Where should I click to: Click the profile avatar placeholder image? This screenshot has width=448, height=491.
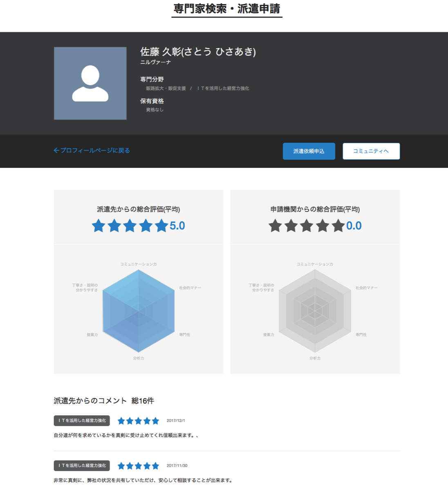[90, 83]
